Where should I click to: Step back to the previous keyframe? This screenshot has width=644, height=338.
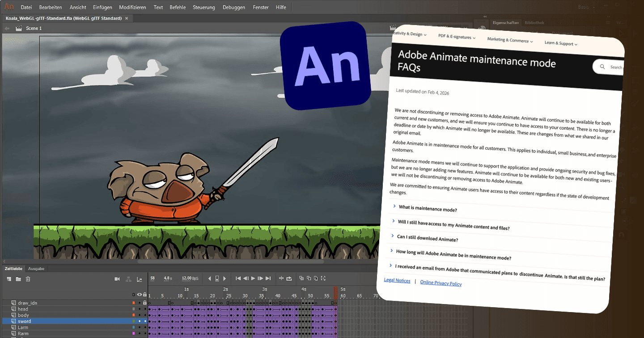tap(209, 279)
